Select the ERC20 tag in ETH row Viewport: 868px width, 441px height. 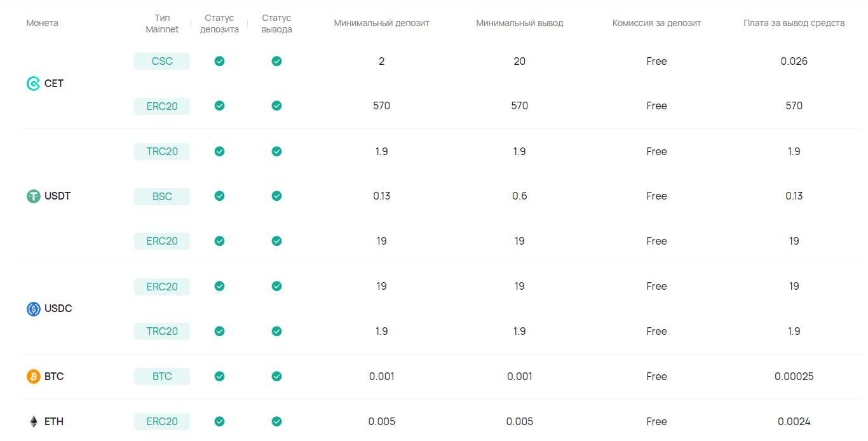click(162, 421)
